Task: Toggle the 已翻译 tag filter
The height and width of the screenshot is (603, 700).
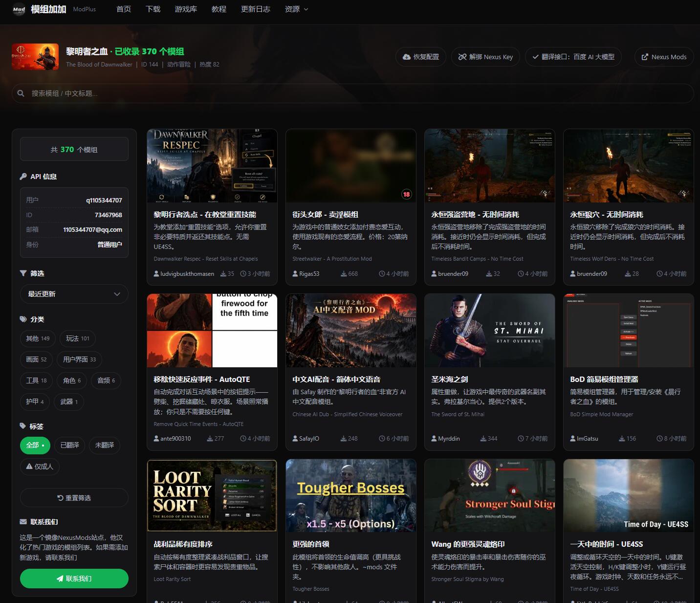Action: click(x=69, y=445)
